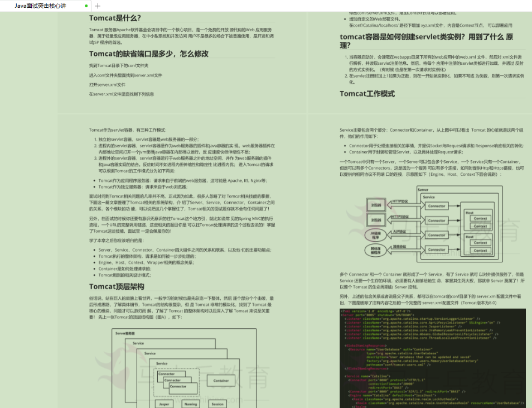Click bullet 'Connector用于处理连接相关的事情'
Screen dimensions: 532x408
coord(436,146)
